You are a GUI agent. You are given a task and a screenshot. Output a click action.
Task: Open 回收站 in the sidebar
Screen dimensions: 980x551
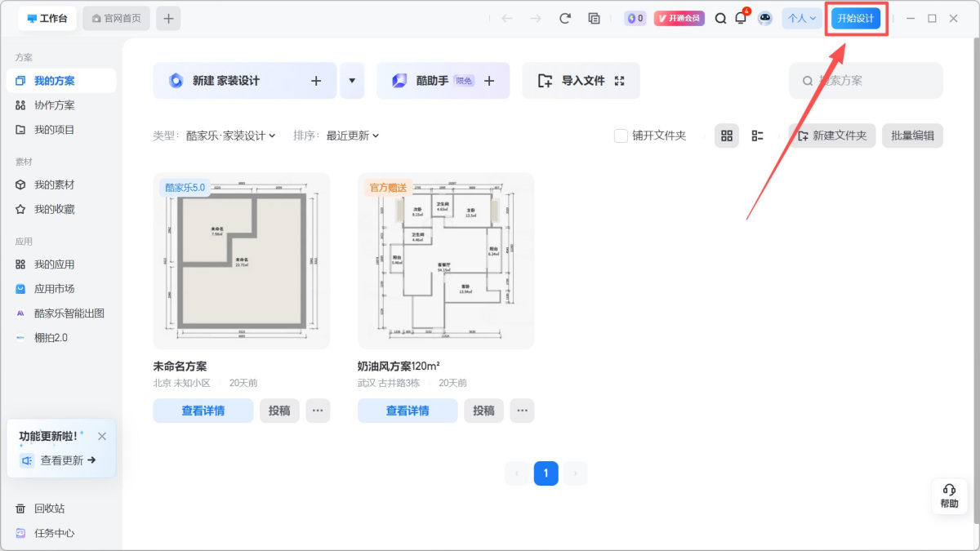point(49,509)
